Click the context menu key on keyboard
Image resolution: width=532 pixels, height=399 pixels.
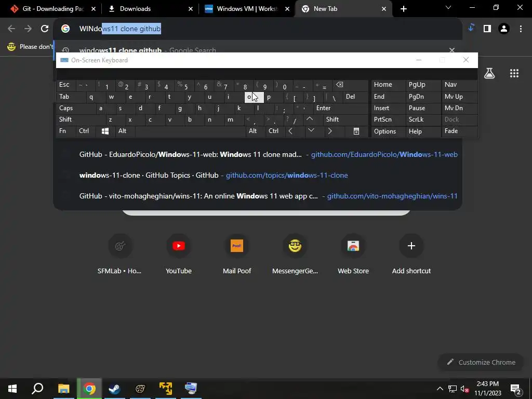356,131
